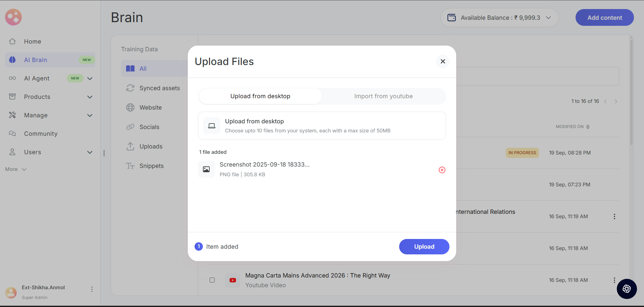Open the help widget in bottom corner
The height and width of the screenshot is (307, 644).
pyautogui.click(x=627, y=289)
